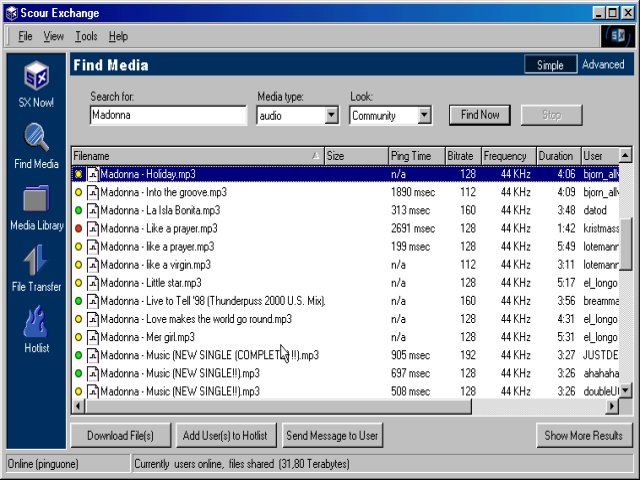Open the Help menu
Screen dimensions: 640x480
(x=118, y=36)
